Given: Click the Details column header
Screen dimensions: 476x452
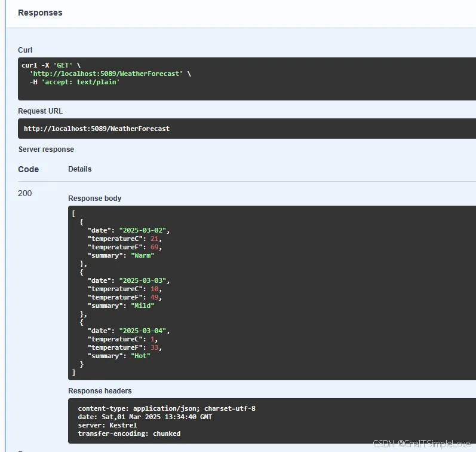Looking at the screenshot, I should pos(79,169).
